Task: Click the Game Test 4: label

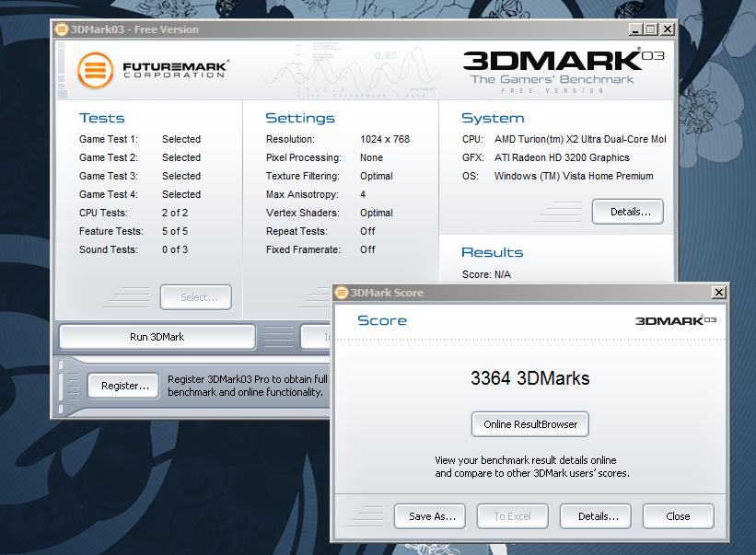Action: click(x=109, y=194)
